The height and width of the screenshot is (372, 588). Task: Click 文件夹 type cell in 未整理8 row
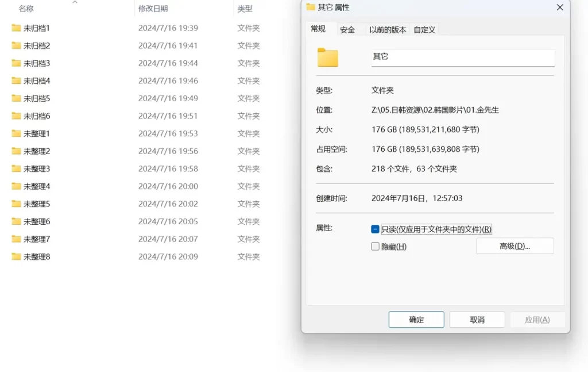[248, 256]
